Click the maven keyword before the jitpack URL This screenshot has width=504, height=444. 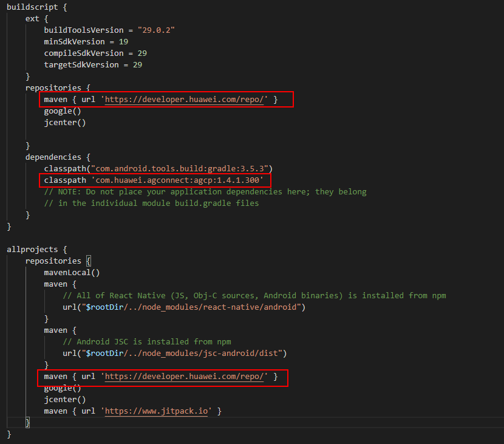coord(56,411)
